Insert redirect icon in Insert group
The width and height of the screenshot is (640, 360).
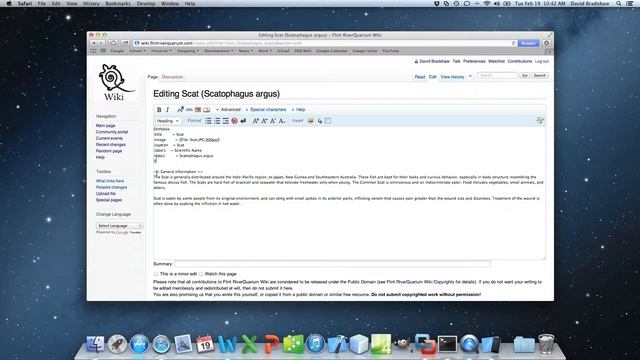(320, 121)
